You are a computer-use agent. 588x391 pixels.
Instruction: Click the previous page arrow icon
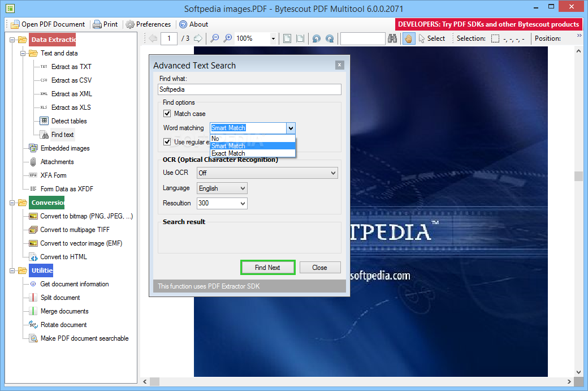click(153, 38)
